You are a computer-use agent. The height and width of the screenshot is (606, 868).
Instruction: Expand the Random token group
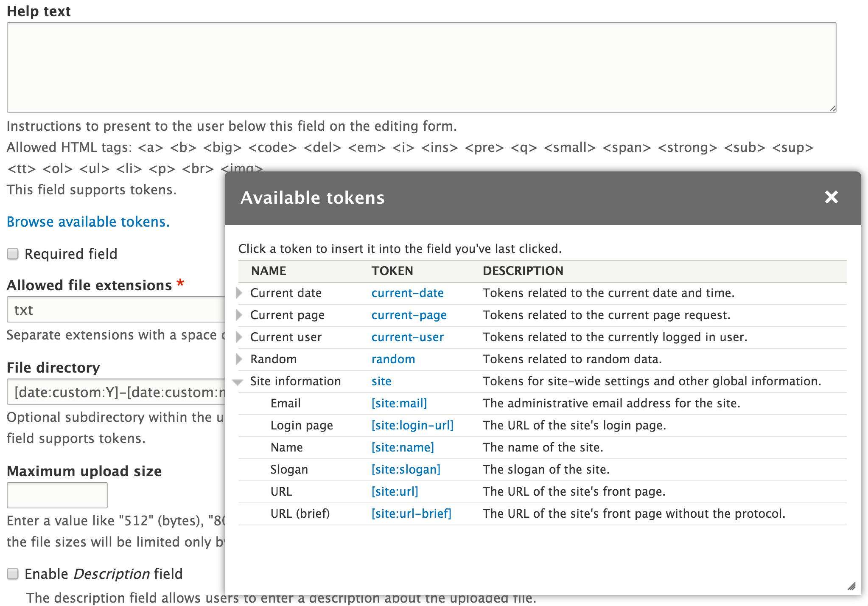(239, 359)
